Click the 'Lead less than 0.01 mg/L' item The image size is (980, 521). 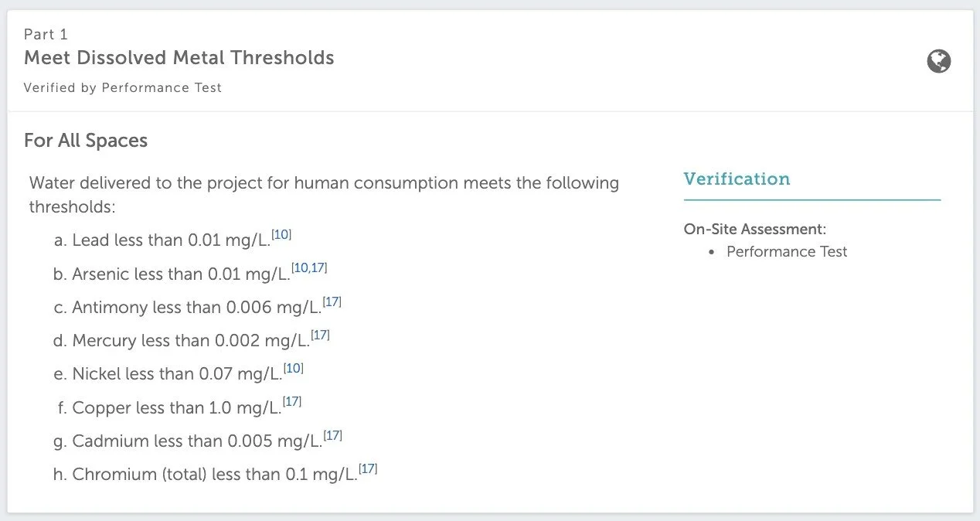click(x=170, y=240)
